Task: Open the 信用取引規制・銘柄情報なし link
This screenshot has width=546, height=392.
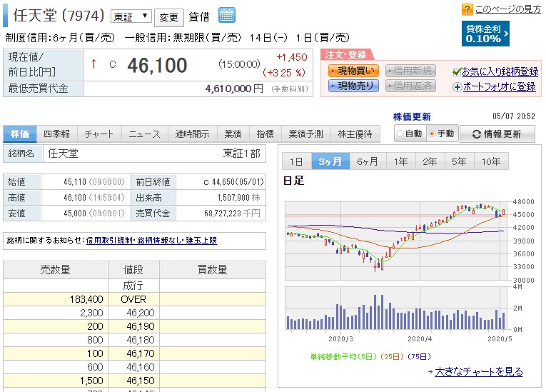Action: tap(151, 241)
